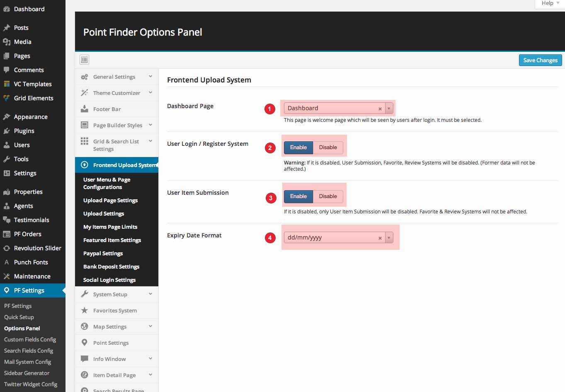Screen dimensions: 565x392
Task: Open the Dashboard Page dropdown
Action: [x=389, y=109]
